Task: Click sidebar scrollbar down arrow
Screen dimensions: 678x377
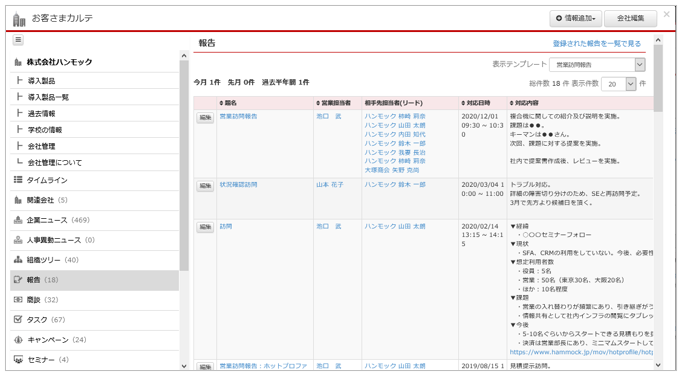Action: tap(184, 366)
